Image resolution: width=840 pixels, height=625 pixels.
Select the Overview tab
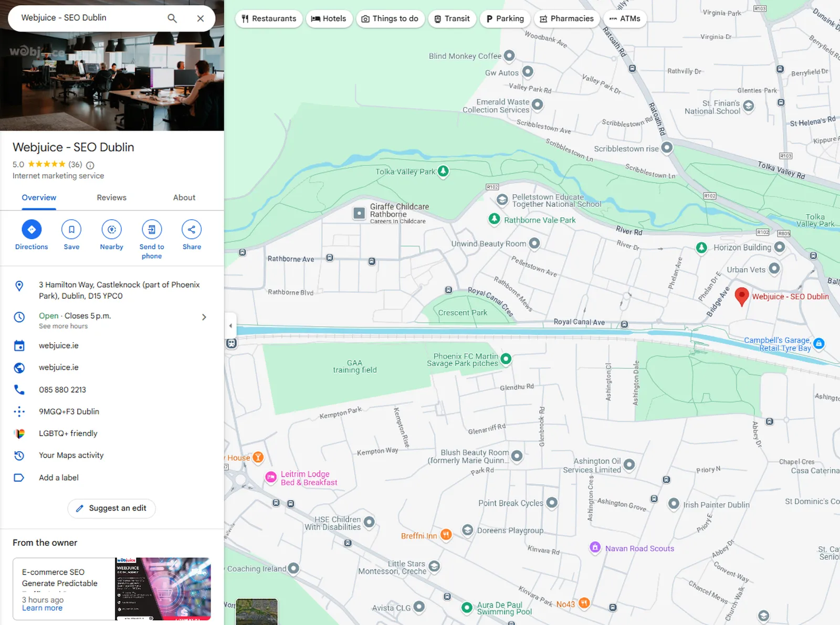39,198
